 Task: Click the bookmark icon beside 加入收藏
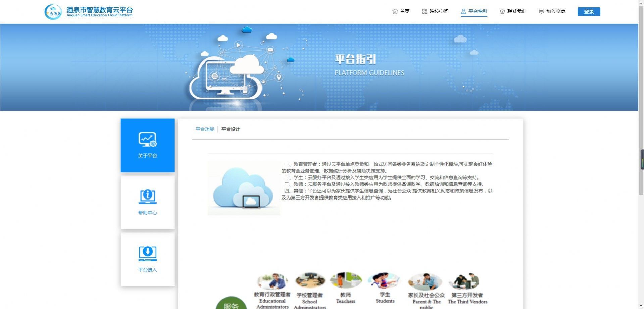point(541,11)
